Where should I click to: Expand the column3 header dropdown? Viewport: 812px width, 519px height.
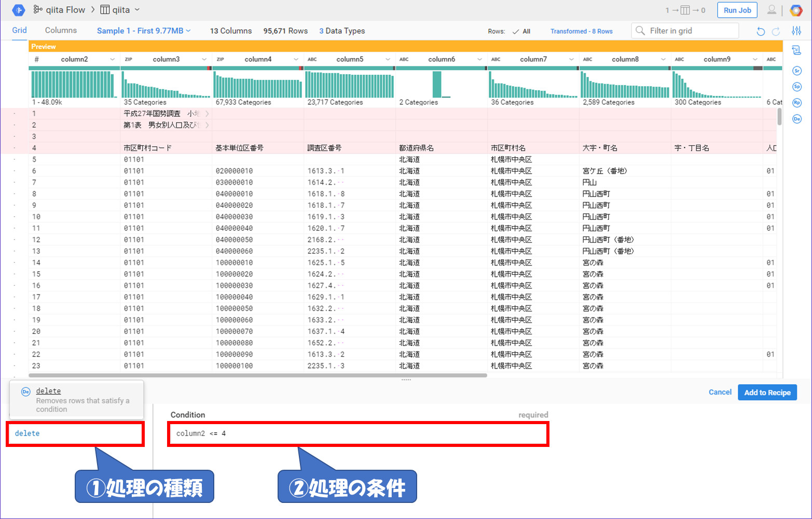click(x=204, y=60)
